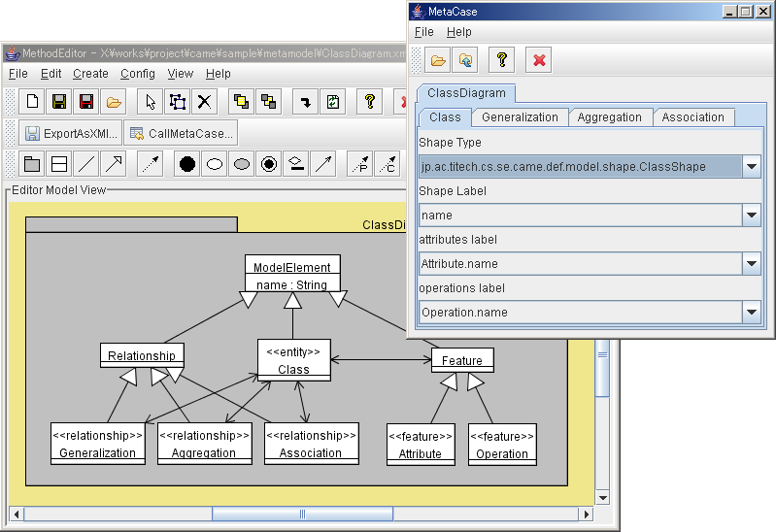Screen dimensions: 776x532
Task: Select the Class tab
Action: pyautogui.click(x=445, y=117)
